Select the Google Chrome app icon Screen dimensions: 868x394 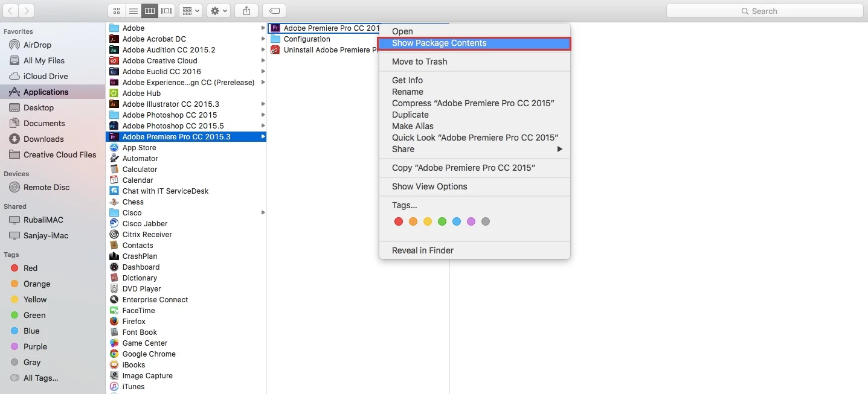pos(114,354)
